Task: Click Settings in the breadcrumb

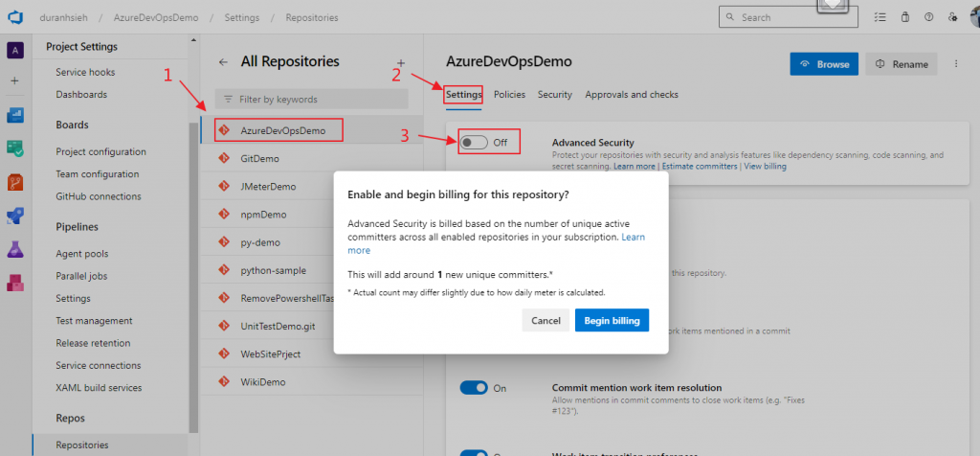Action: tap(242, 17)
